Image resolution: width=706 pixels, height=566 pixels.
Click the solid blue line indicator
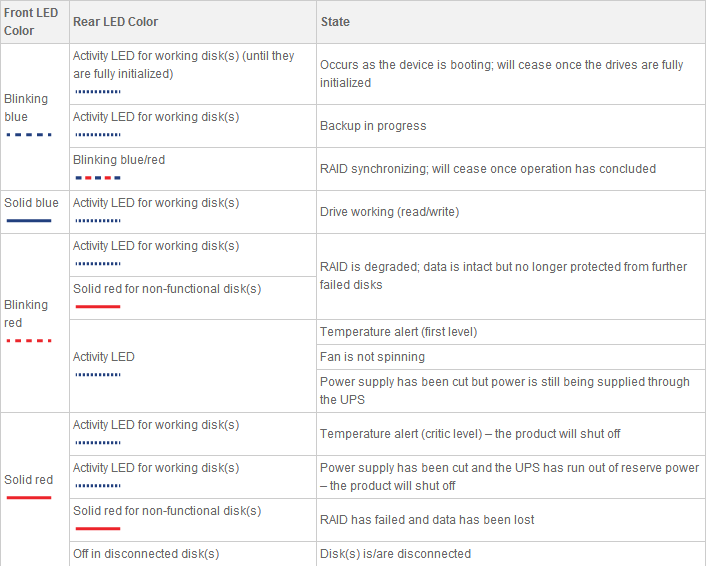pyautogui.click(x=29, y=221)
